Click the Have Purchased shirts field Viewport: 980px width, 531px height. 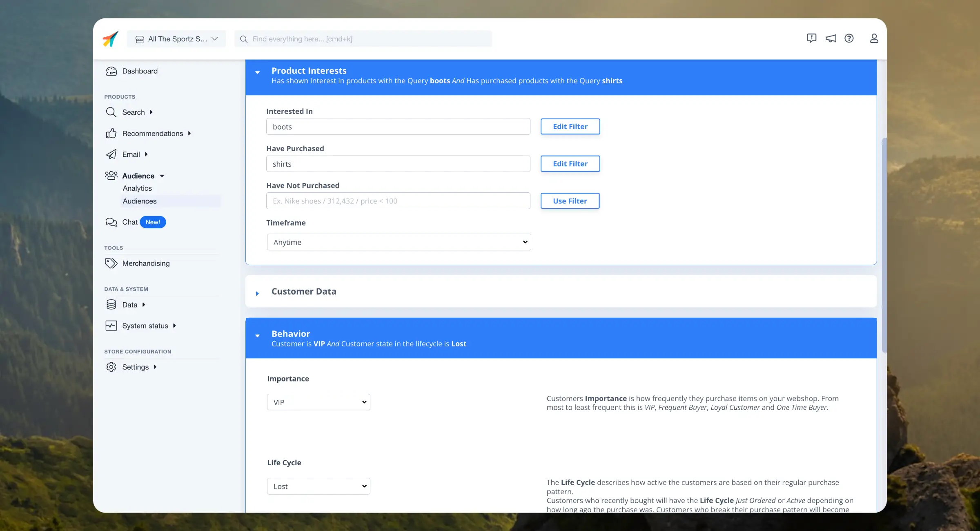(398, 164)
